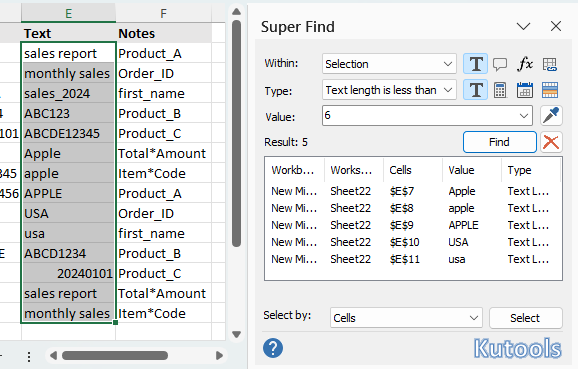Select cell containing sales_2024
Screen dimensions: 578x369
coord(69,93)
